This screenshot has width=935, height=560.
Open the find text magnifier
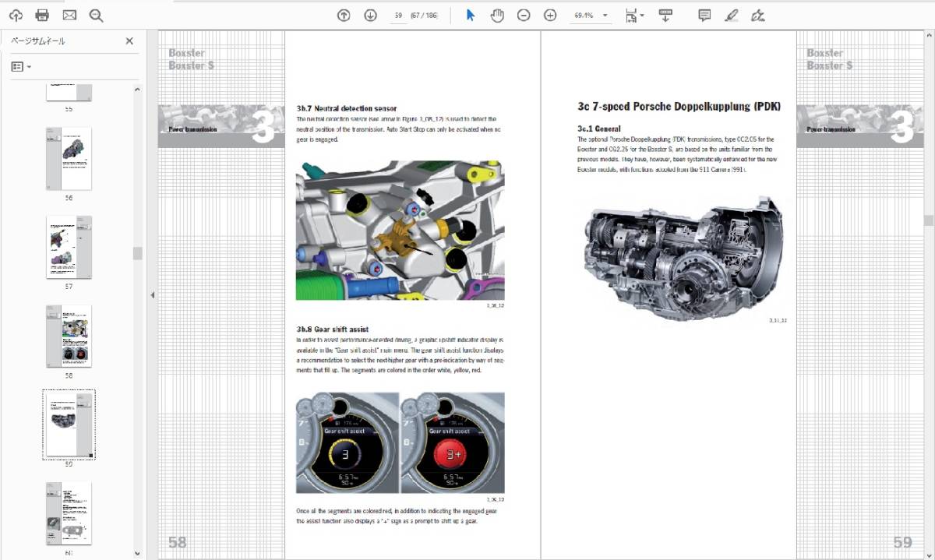point(96,15)
